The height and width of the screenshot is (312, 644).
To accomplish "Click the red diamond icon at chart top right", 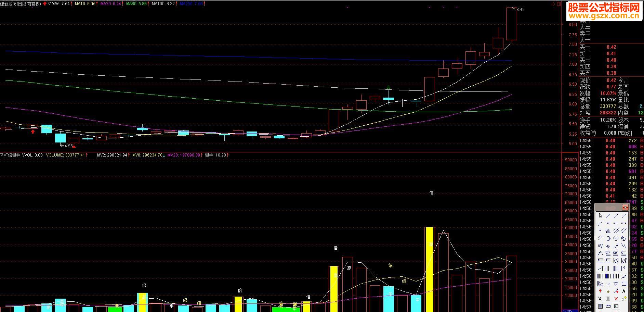I will [553, 4].
